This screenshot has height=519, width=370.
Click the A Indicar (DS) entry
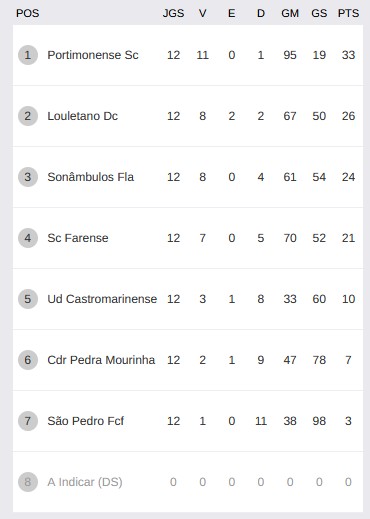click(85, 482)
